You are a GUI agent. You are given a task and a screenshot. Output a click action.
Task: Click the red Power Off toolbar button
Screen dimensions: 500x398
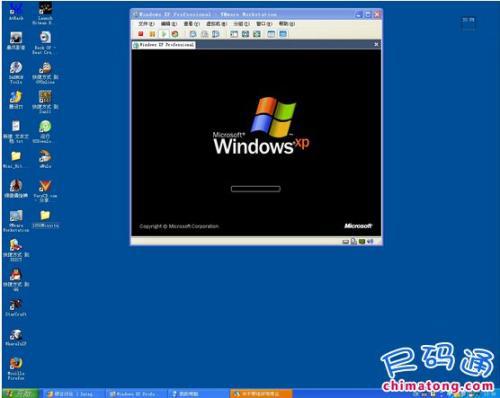click(x=141, y=34)
